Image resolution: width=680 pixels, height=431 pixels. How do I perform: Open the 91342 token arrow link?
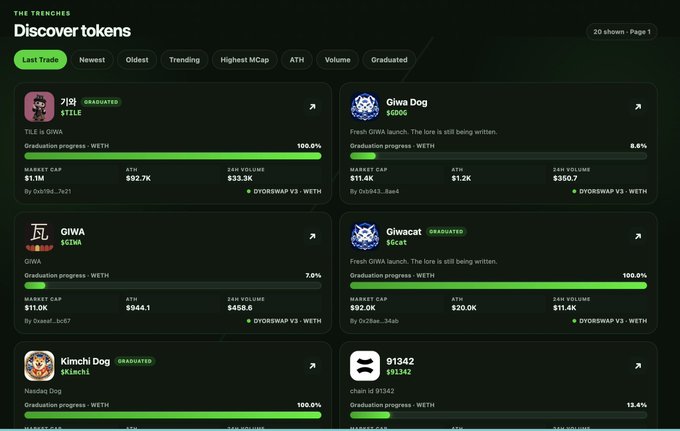click(x=638, y=366)
